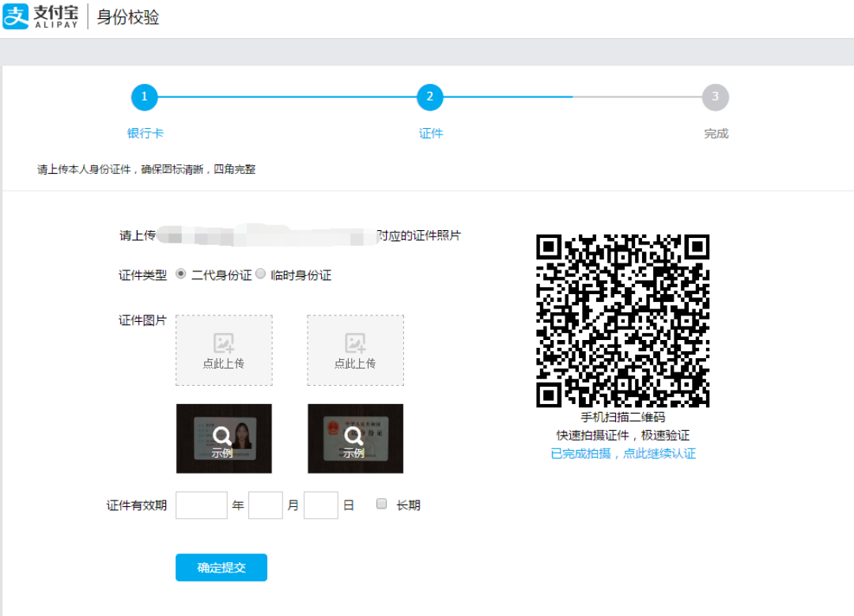This screenshot has width=854, height=616.
Task: Click 已完成拍摄，点此继续认证 link
Action: 623,453
